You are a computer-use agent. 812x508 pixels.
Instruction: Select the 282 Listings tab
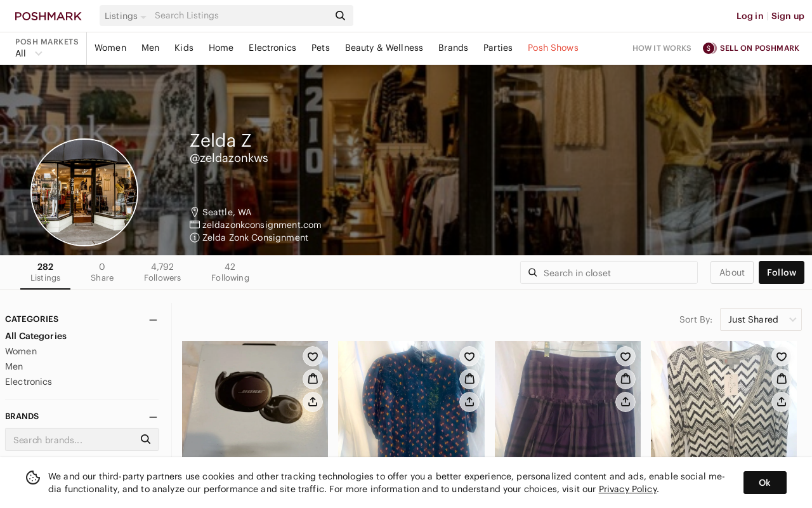point(46,272)
